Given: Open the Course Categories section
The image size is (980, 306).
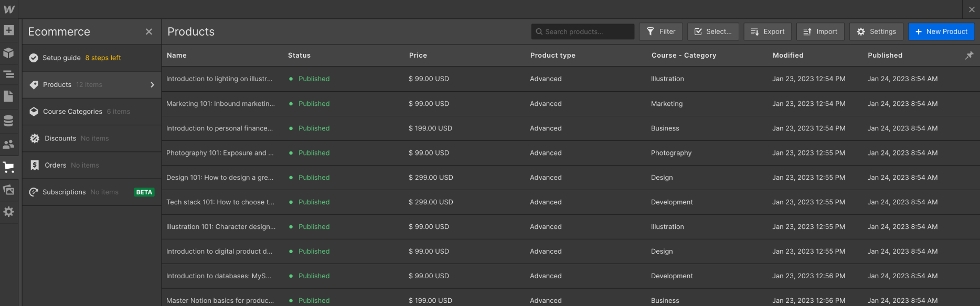Looking at the screenshot, I should (x=72, y=112).
